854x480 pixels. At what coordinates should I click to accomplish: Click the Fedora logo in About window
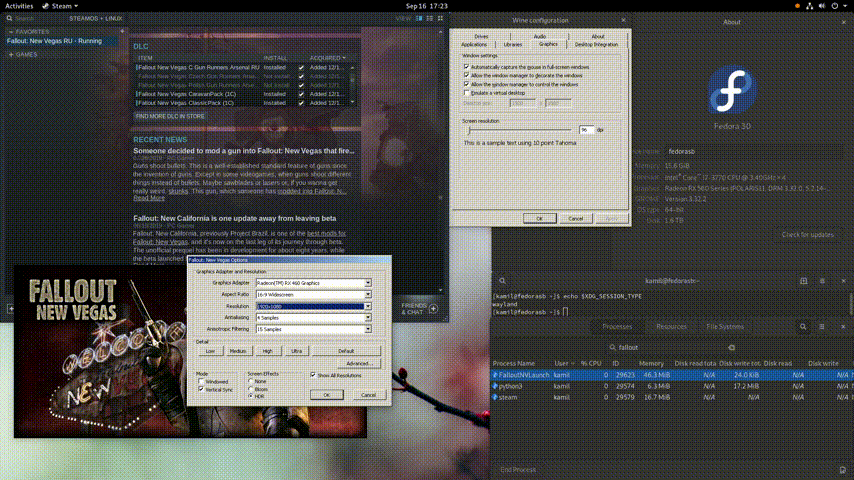732,90
